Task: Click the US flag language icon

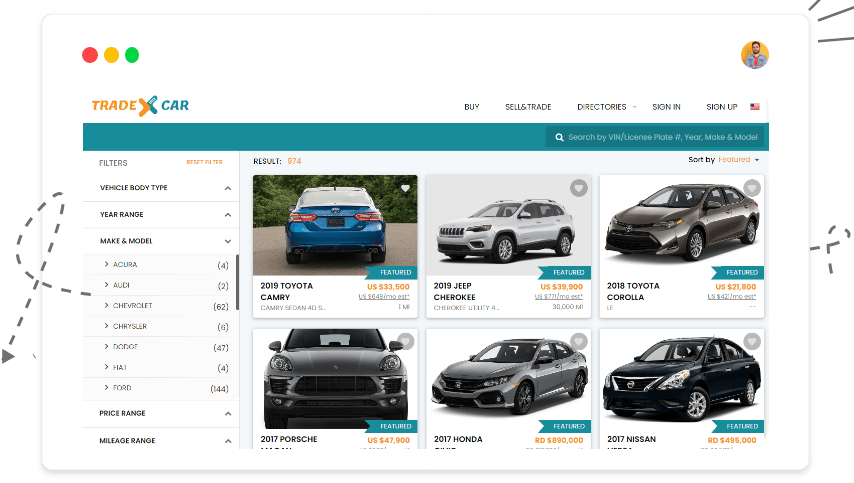Action: [x=755, y=107]
